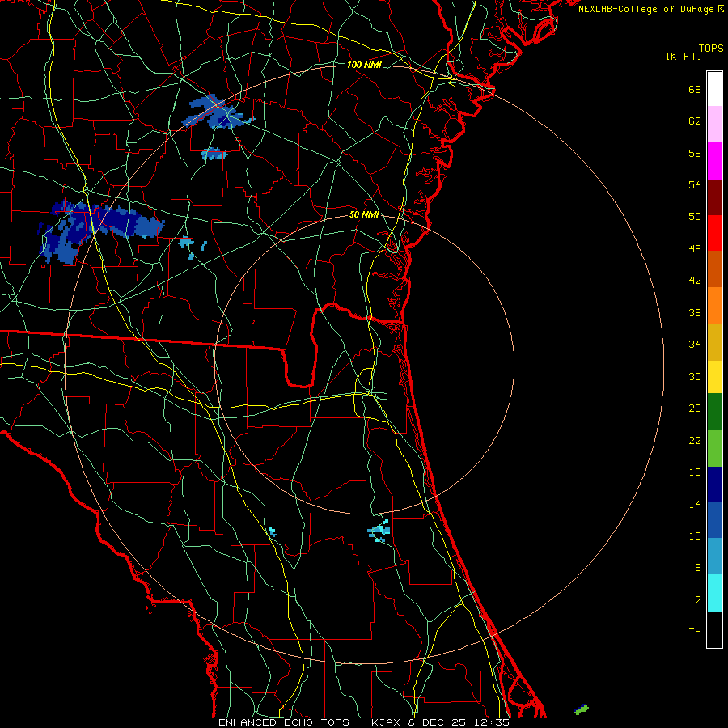Click the black TH threshold swatch
728x728 pixels.
(714, 629)
